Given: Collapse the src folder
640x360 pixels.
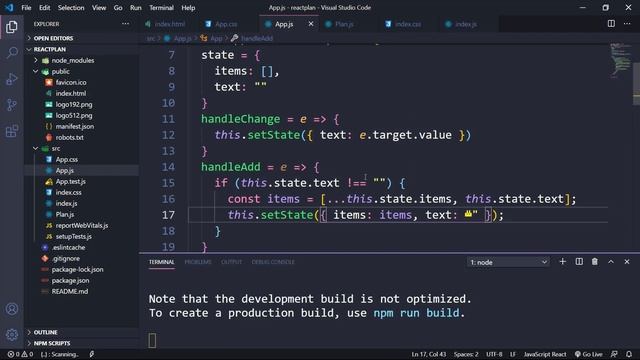Looking at the screenshot, I should (56, 148).
